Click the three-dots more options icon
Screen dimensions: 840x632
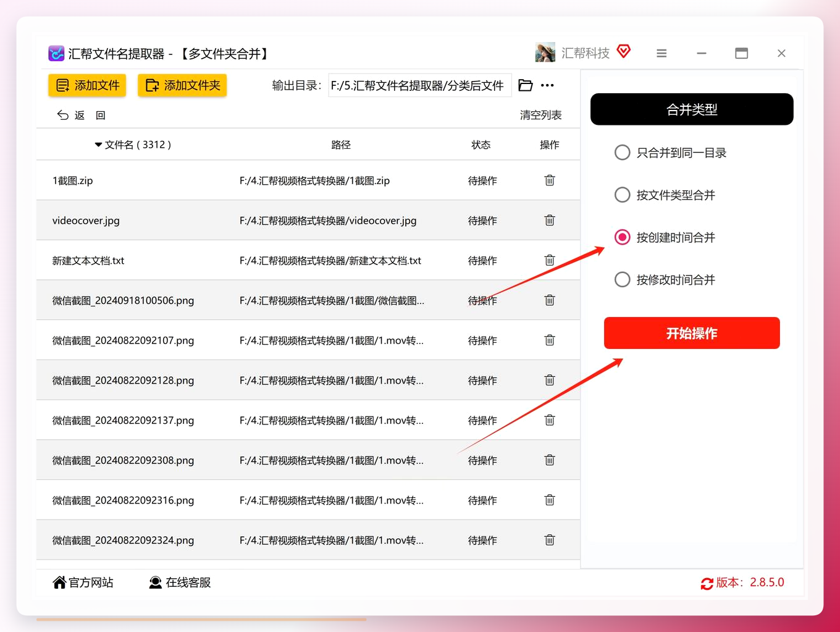tap(547, 85)
